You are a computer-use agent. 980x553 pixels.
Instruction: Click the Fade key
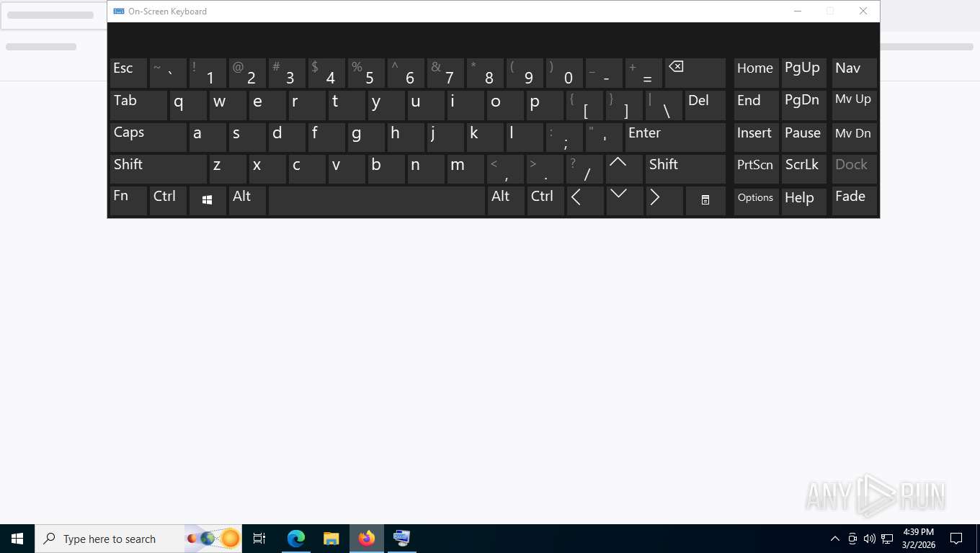pos(855,200)
